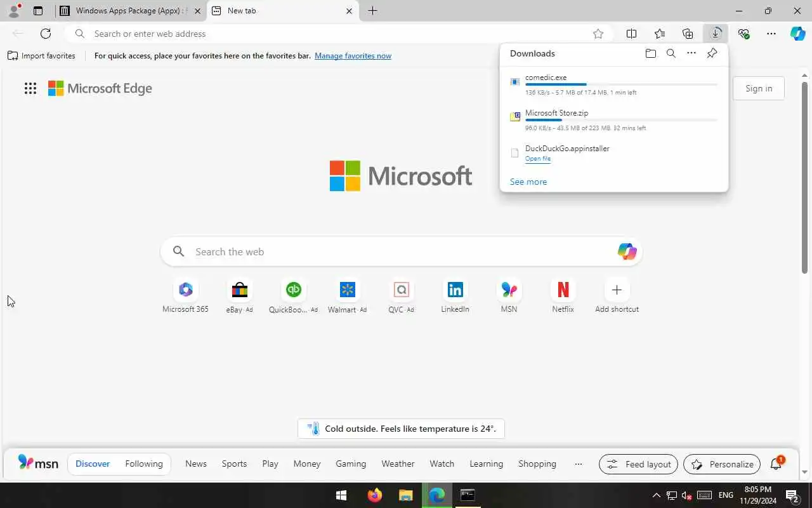Show hidden system tray icons

pos(657,495)
